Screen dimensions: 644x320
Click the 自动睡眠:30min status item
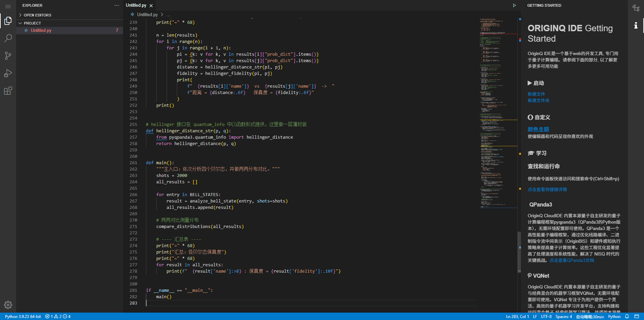point(590,317)
